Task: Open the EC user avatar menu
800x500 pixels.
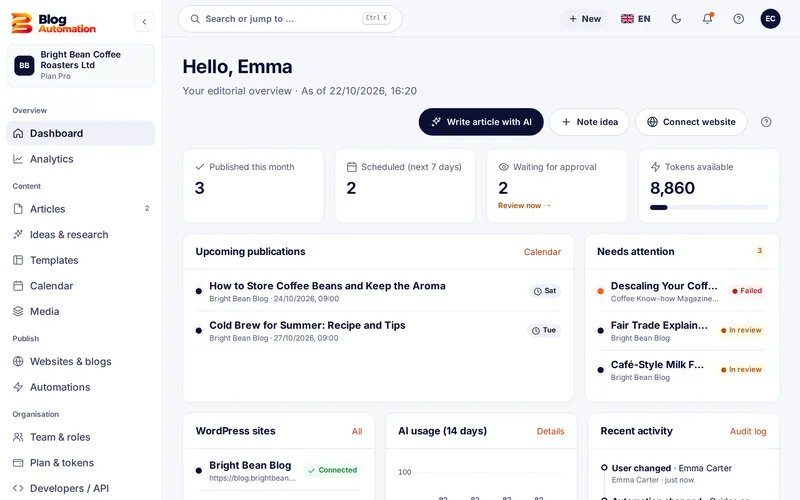Action: [x=770, y=19]
